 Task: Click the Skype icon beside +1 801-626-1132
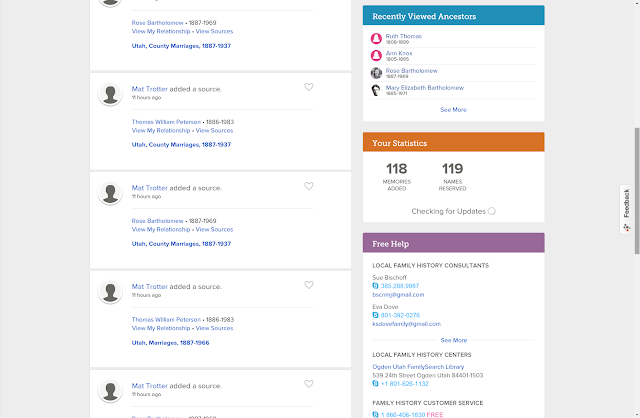tap(376, 383)
